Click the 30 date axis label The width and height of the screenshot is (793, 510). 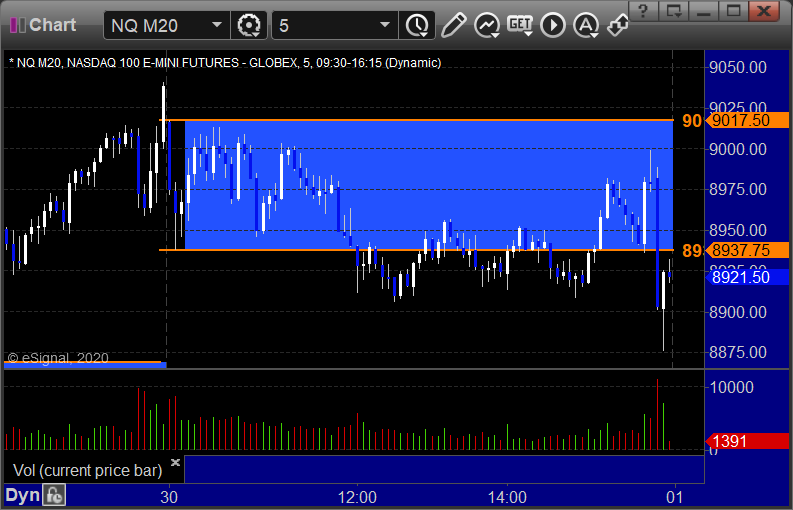169,497
